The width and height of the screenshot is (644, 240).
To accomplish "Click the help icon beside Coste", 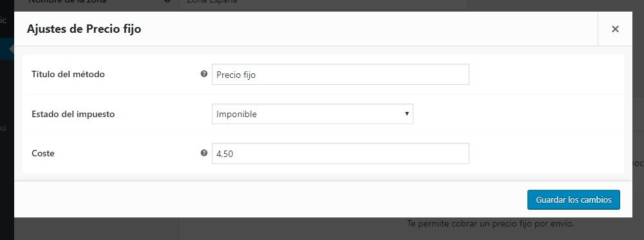I will coord(204,153).
